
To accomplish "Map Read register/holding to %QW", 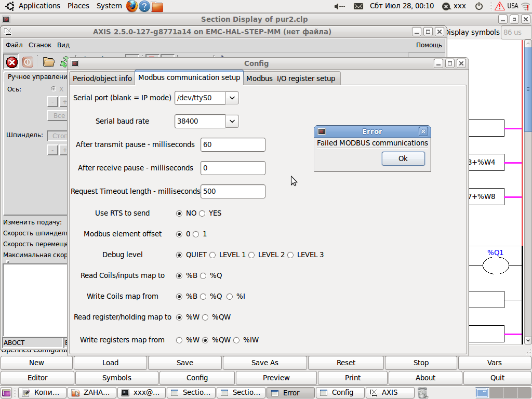I will coord(205,317).
